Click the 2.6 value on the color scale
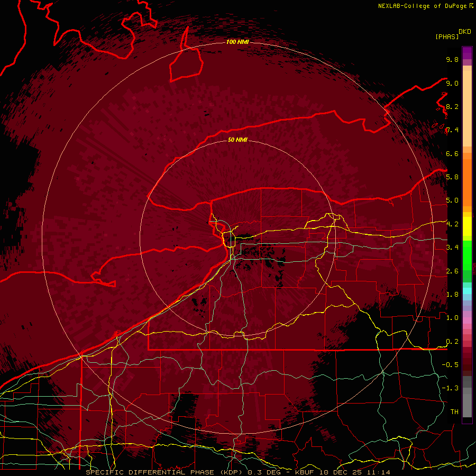This screenshot has height=476, width=476. [452, 271]
